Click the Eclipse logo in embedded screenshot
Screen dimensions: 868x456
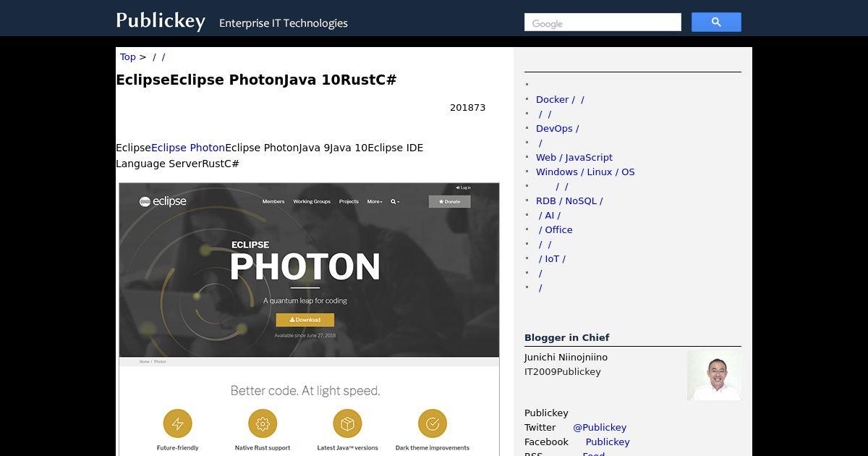pyautogui.click(x=163, y=201)
